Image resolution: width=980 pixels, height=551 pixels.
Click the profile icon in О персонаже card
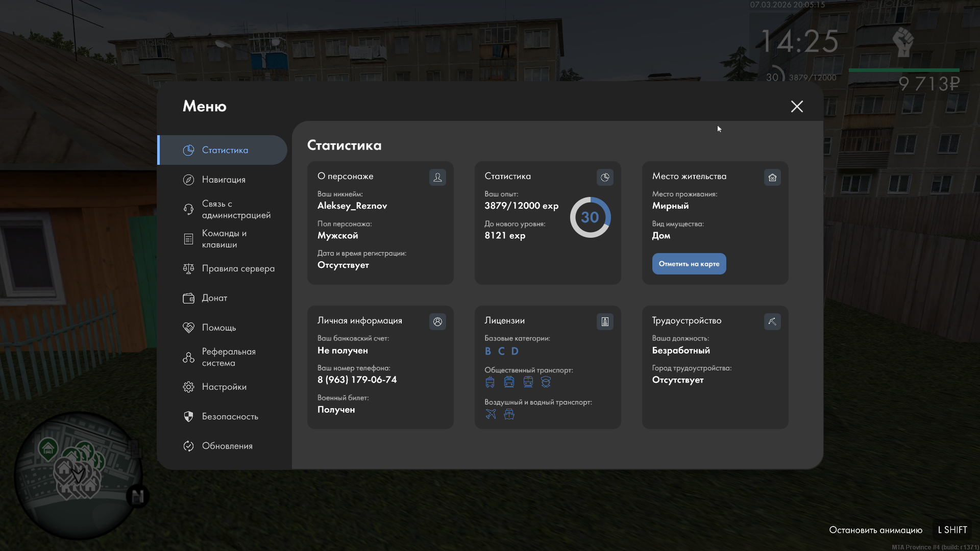pyautogui.click(x=437, y=177)
